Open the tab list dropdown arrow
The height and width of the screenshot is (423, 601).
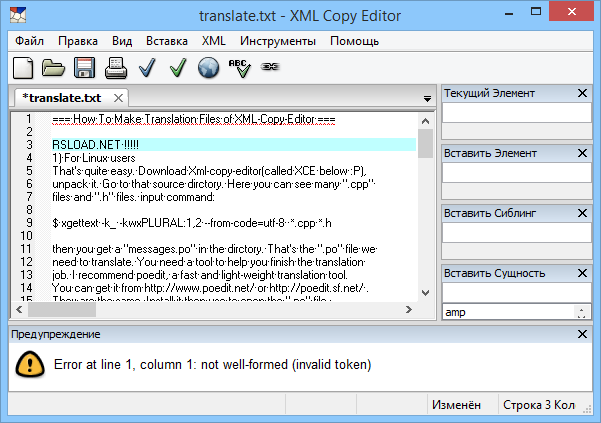tap(427, 99)
